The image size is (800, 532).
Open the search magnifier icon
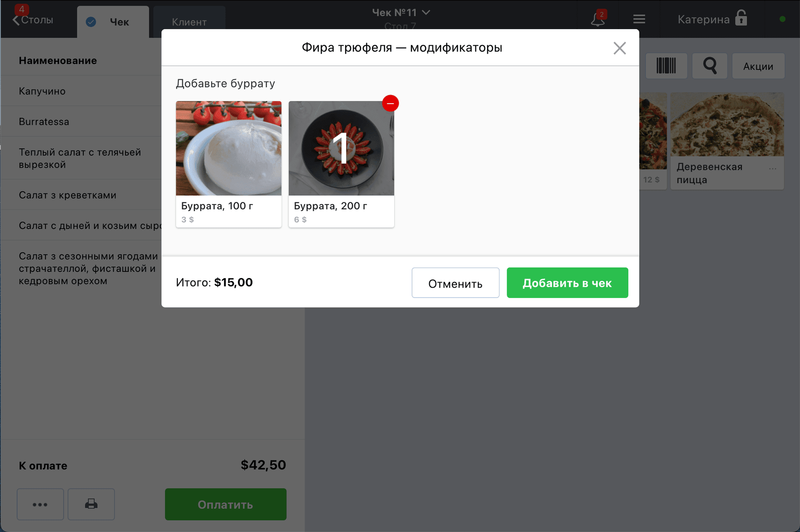(x=710, y=66)
